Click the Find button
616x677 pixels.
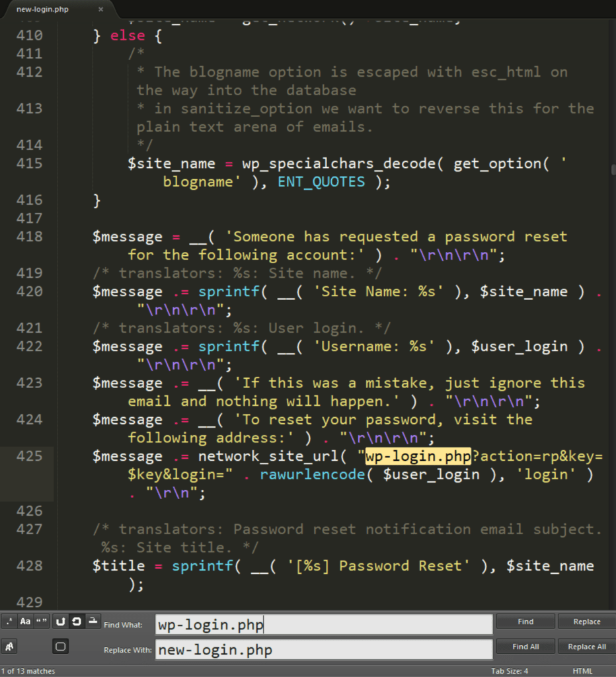click(525, 621)
